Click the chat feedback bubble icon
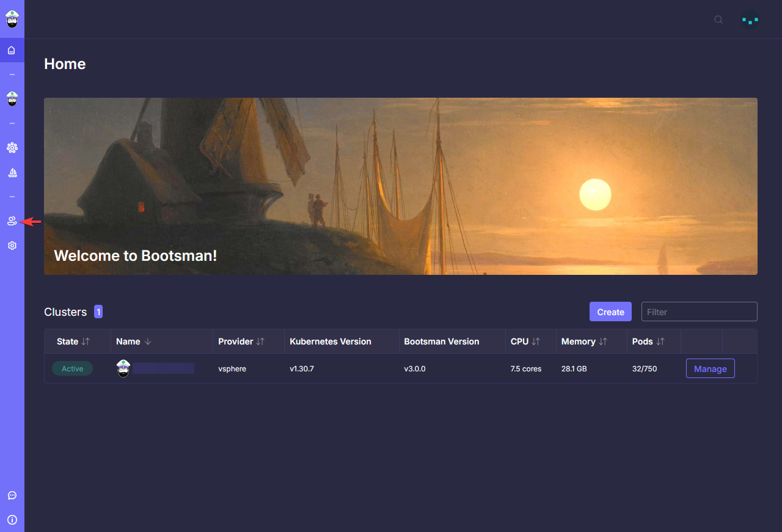Image resolution: width=782 pixels, height=532 pixels. pyautogui.click(x=12, y=495)
